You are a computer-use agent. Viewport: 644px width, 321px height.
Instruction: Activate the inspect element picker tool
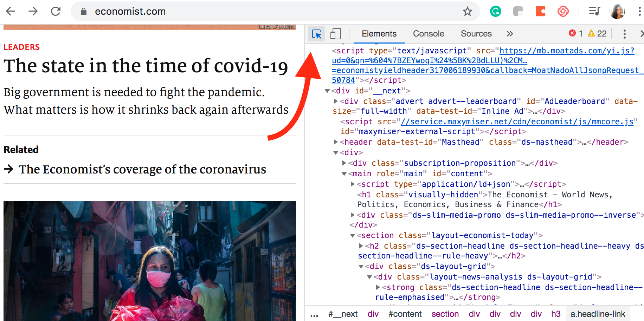tap(316, 34)
